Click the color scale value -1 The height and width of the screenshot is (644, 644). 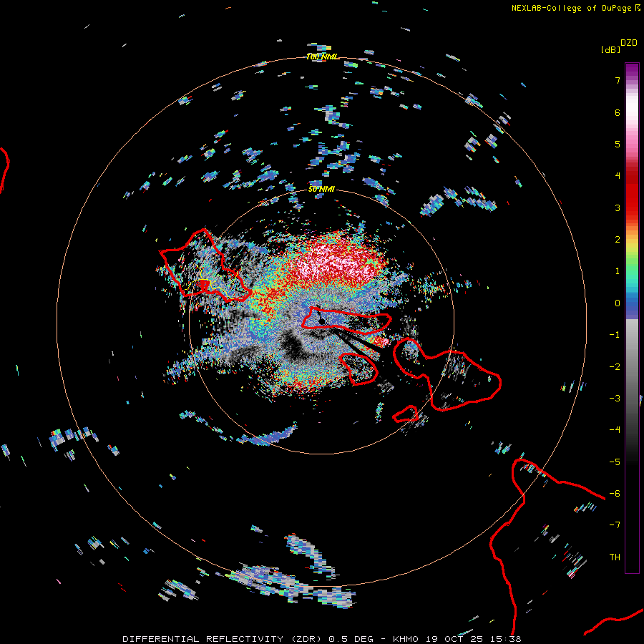pyautogui.click(x=615, y=335)
